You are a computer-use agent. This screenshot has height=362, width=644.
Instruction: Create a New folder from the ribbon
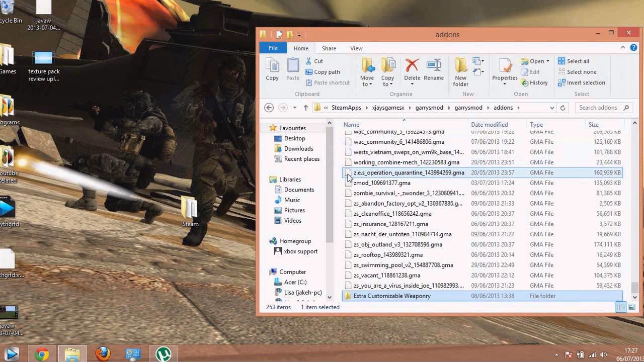click(x=461, y=72)
